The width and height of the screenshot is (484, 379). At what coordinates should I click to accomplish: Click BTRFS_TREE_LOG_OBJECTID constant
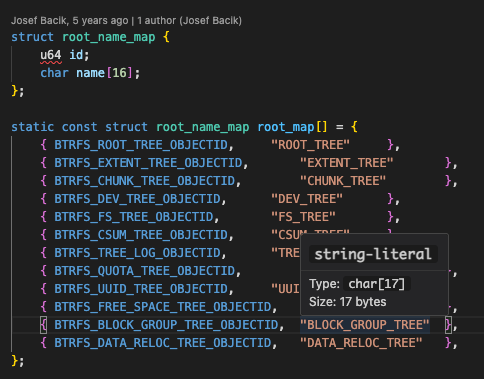(x=137, y=253)
